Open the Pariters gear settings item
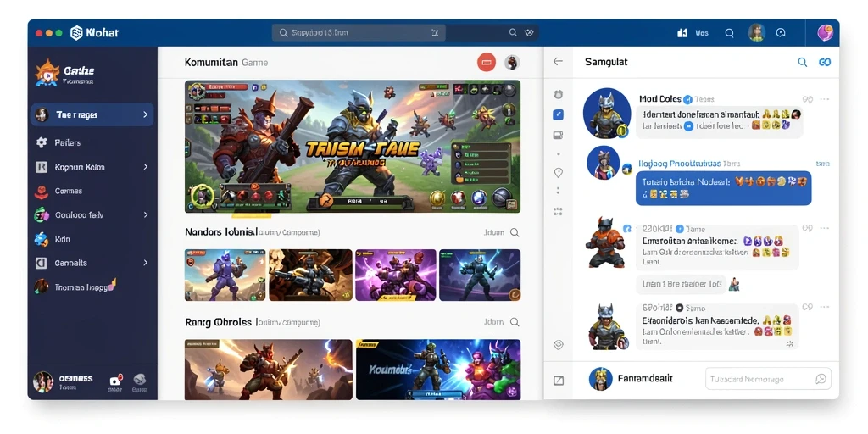Image resolution: width=868 pixels, height=434 pixels. point(92,142)
